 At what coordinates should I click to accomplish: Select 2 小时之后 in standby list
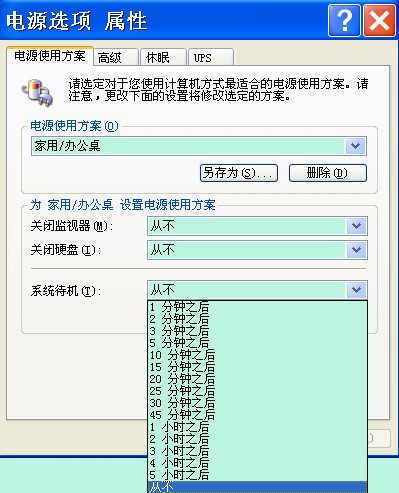pos(257,439)
